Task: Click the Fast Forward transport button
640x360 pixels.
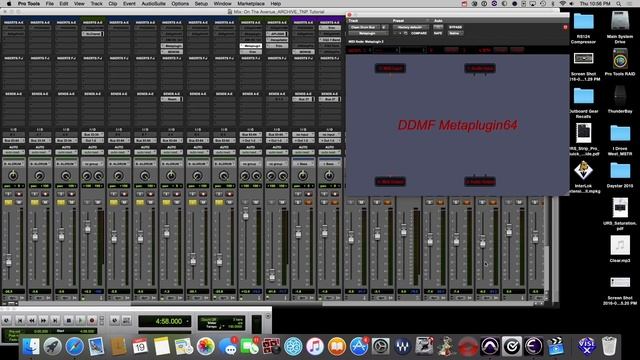Action: [x=43, y=321]
